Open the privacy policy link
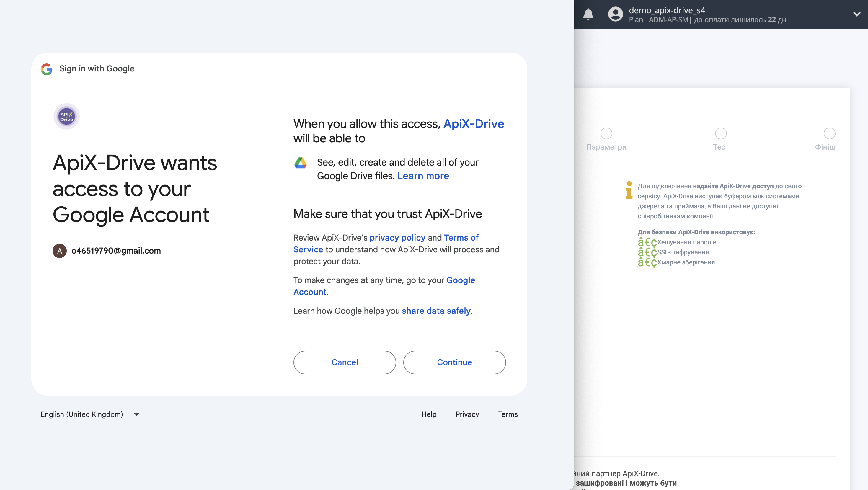 click(397, 238)
